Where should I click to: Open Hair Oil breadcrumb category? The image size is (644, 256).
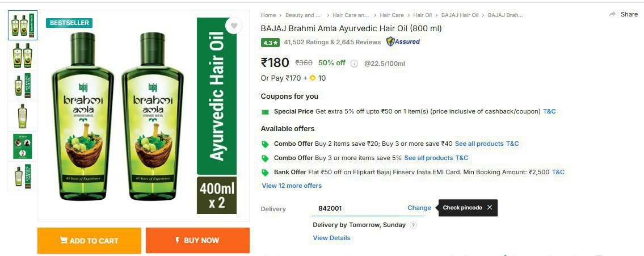click(422, 15)
